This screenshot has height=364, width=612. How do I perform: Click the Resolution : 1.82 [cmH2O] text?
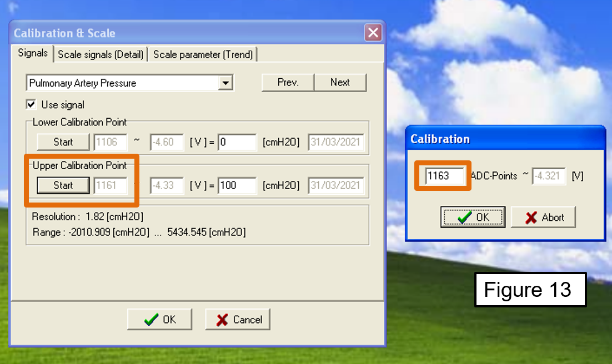coord(87,216)
